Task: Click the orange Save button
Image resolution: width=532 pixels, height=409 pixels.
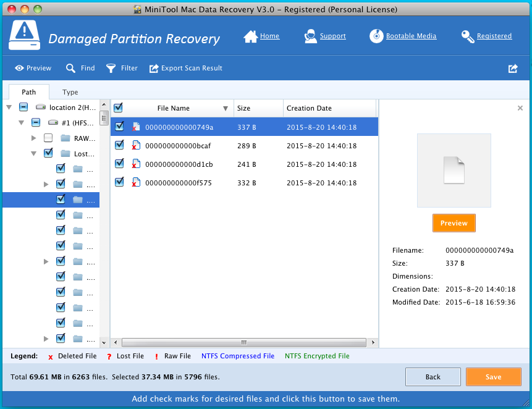Action: coord(493,377)
